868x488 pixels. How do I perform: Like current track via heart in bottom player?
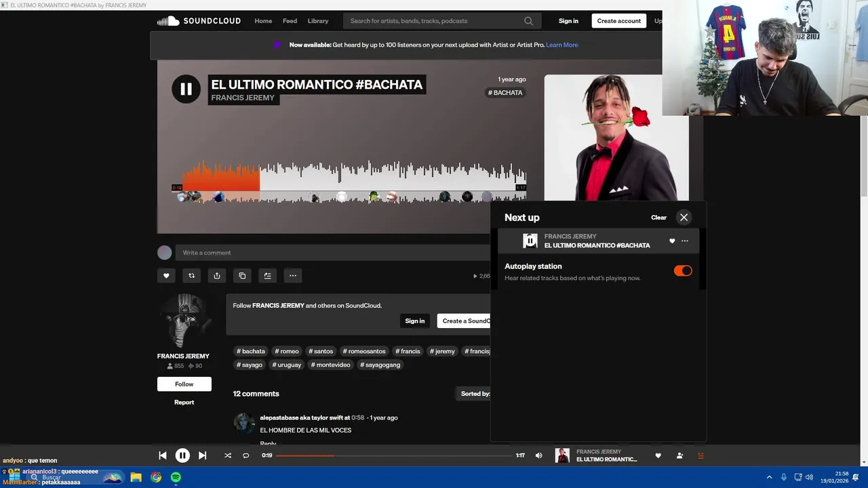coord(658,455)
